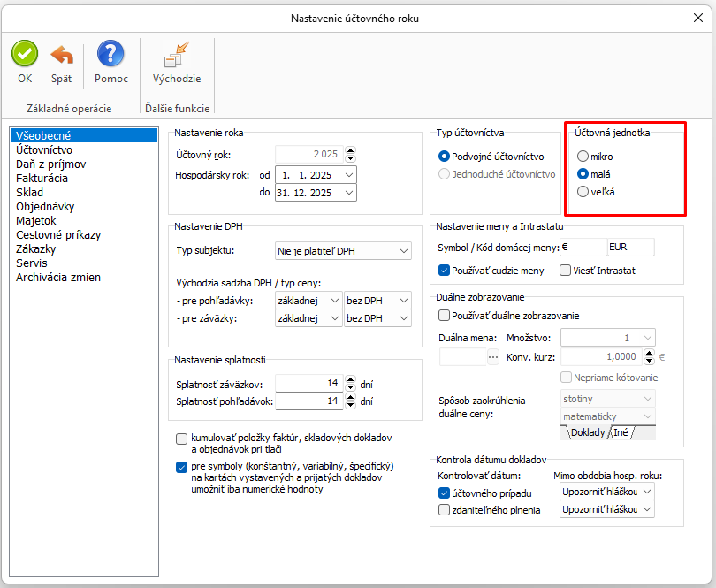Select Účtovníctvo in the left category list

click(x=44, y=150)
